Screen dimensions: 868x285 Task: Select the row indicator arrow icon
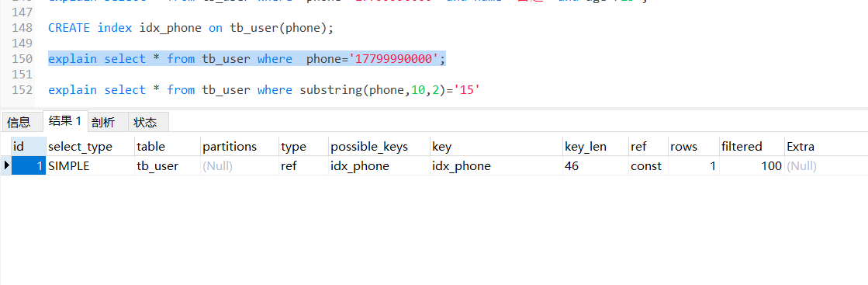[6, 165]
